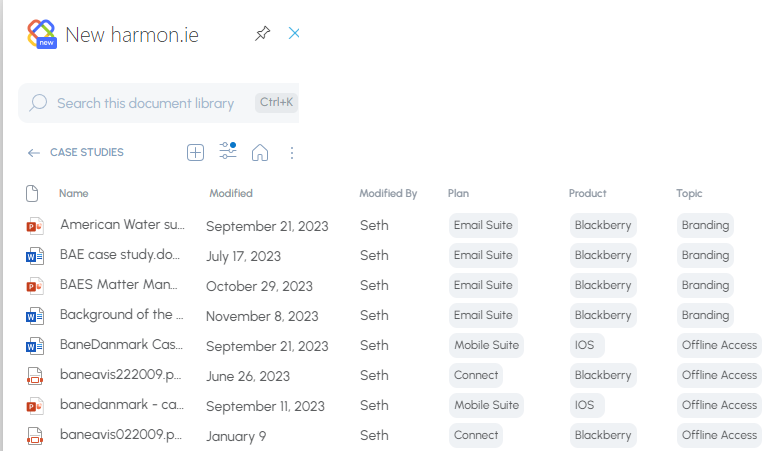782x451 pixels.
Task: Click the baneavis222009 PDF file icon
Action: point(35,376)
